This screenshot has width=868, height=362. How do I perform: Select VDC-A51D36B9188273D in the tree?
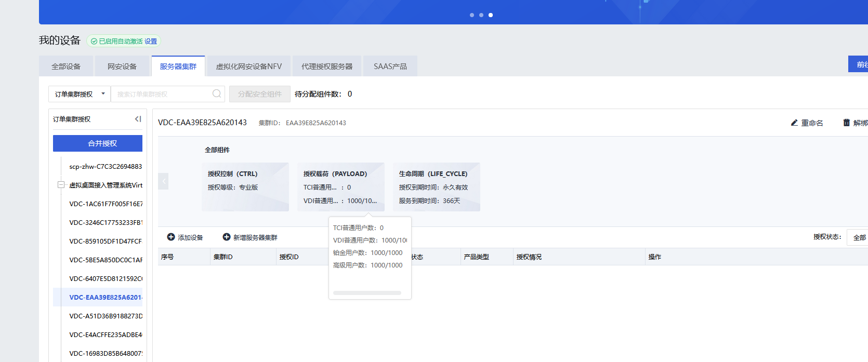click(x=106, y=316)
